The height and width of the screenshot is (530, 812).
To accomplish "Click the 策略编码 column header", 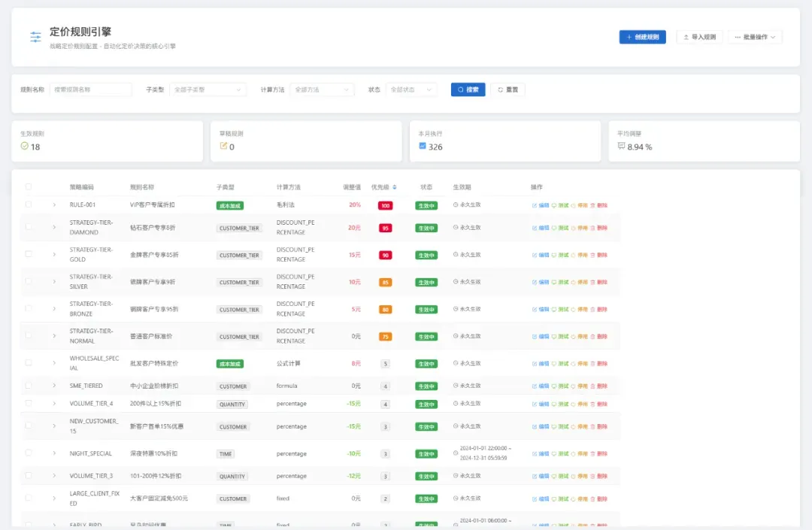I will [82, 187].
